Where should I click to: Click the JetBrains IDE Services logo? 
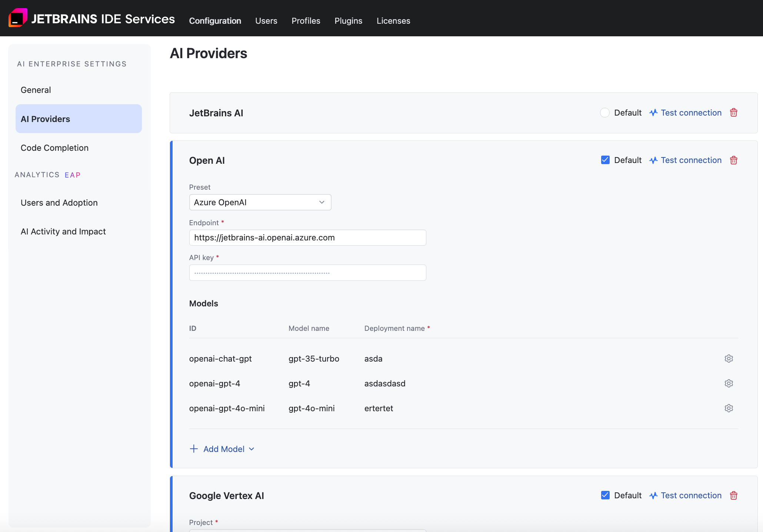[18, 17]
